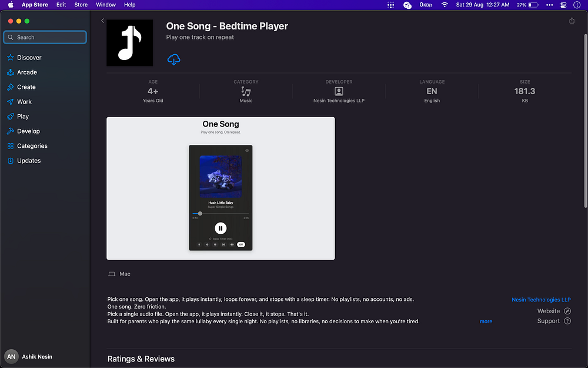Open Wi-Fi status in menu bar
The width and height of the screenshot is (588, 368).
click(x=445, y=5)
